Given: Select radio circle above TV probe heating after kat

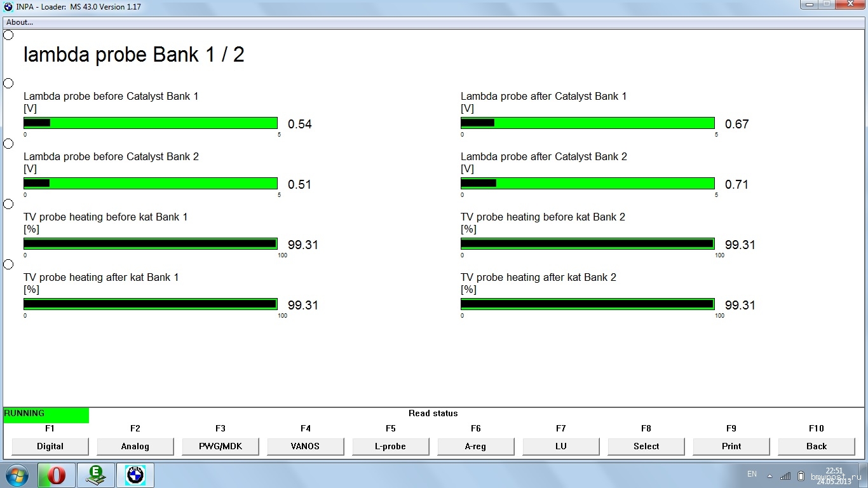Looking at the screenshot, I should pyautogui.click(x=8, y=264).
